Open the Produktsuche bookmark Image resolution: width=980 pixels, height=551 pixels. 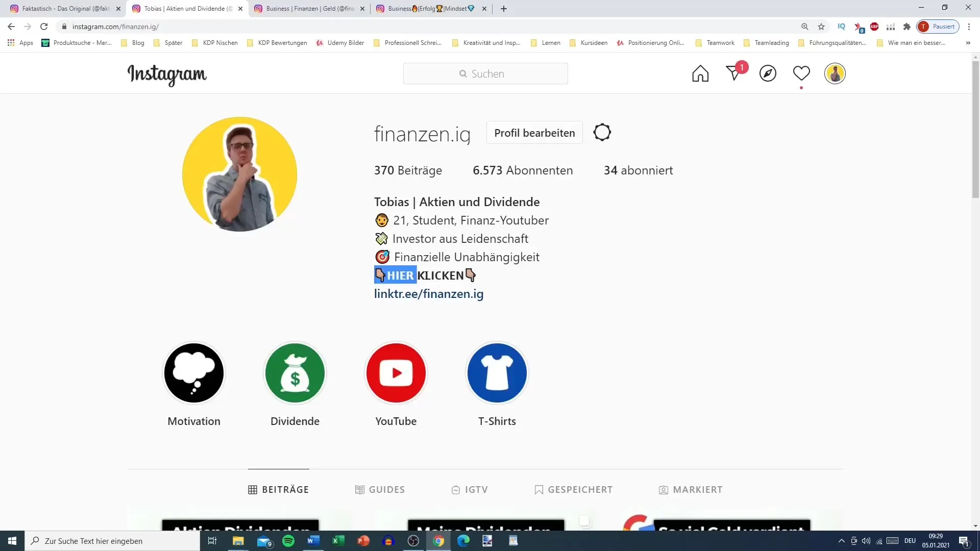[x=77, y=43]
